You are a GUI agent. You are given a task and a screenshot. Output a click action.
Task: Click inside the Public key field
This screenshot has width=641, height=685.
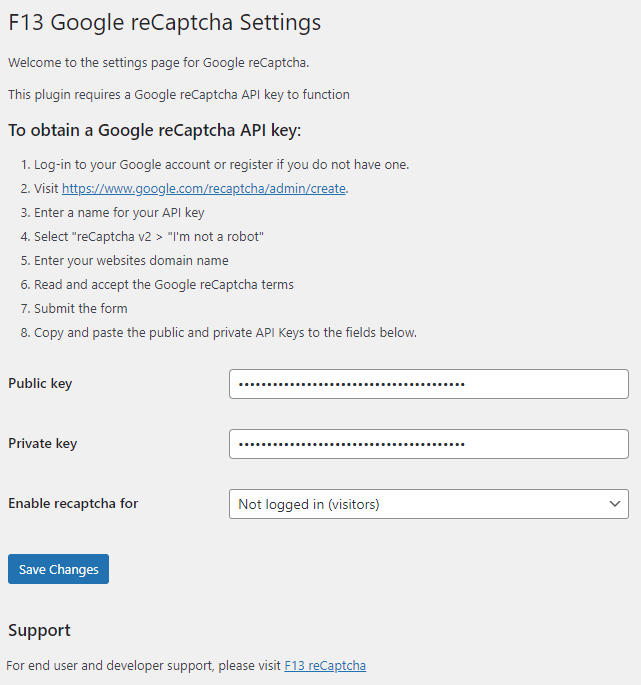click(429, 384)
